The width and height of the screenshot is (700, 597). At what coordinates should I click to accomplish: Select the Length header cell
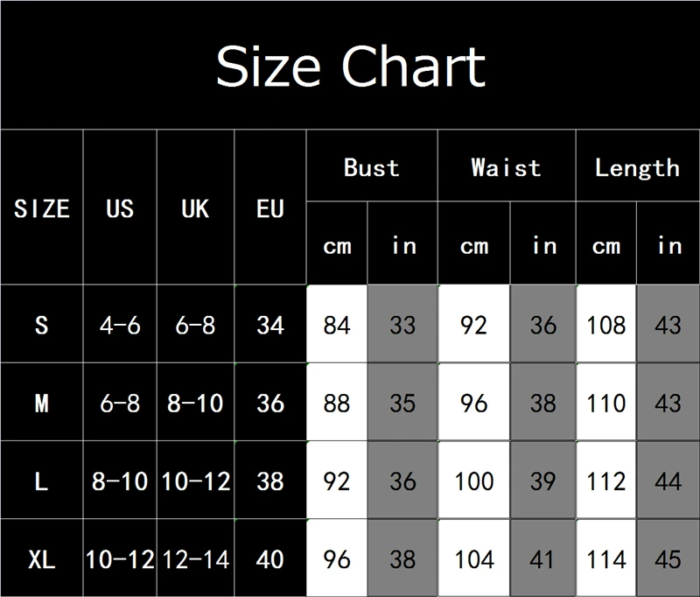click(x=637, y=167)
